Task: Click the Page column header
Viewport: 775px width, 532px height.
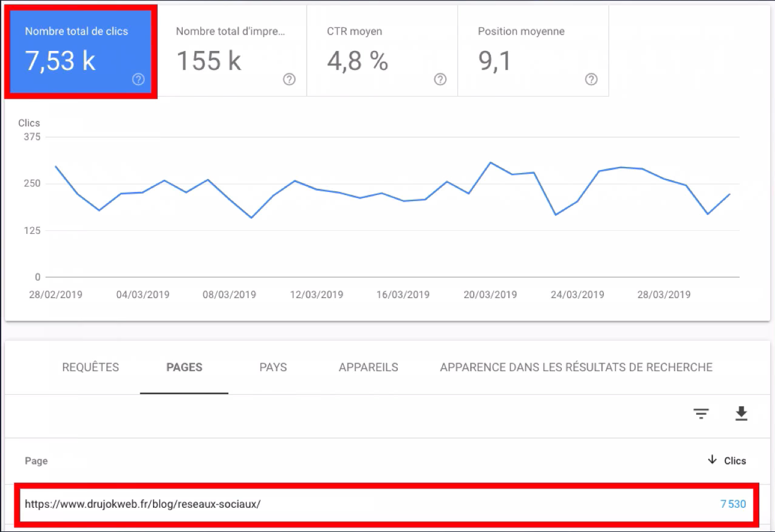Action: (x=36, y=461)
